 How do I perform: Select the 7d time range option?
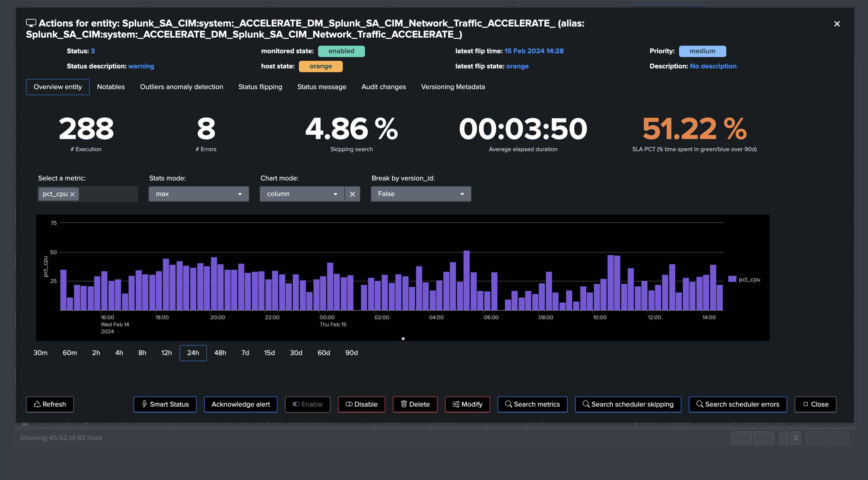point(245,353)
